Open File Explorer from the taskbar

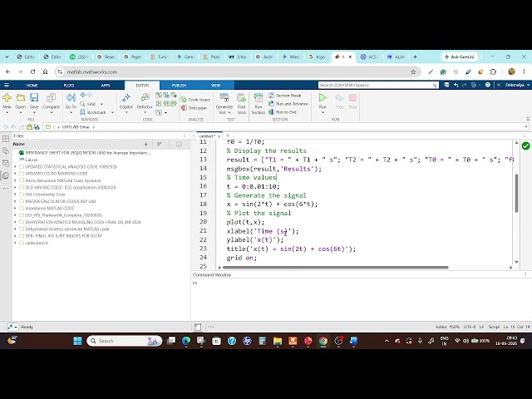[278, 341]
